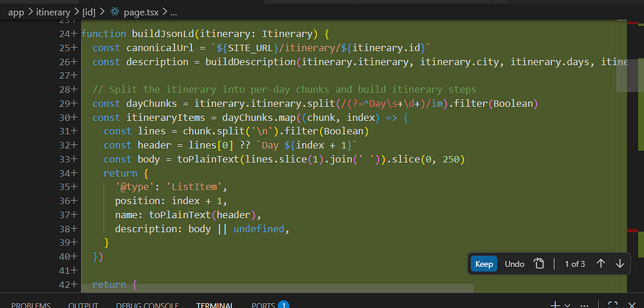The width and height of the screenshot is (644, 308).
Task: Click the 'toPlainText' call on line 33
Action: point(208,159)
